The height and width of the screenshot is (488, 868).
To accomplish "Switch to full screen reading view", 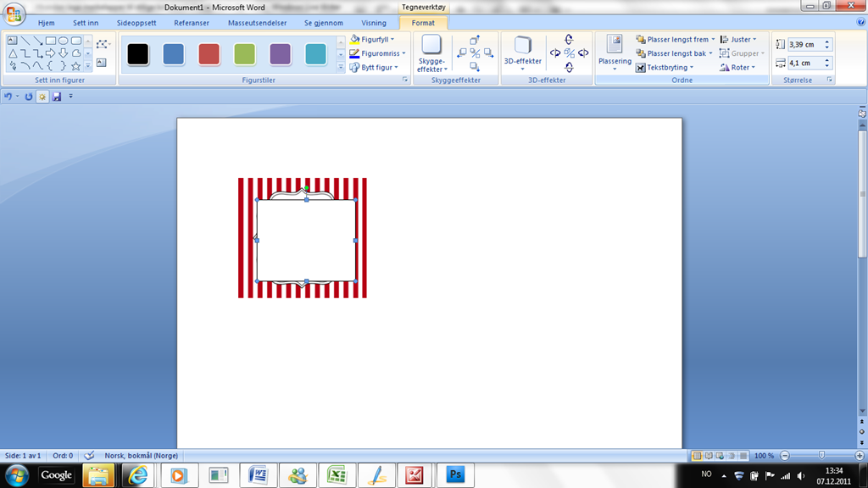I will [x=709, y=456].
